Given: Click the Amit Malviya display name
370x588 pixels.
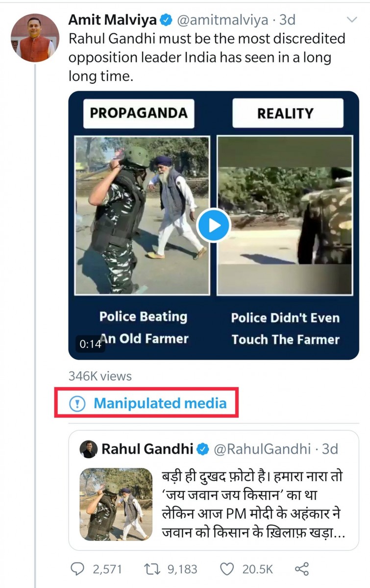Looking at the screenshot, I should click(113, 20).
